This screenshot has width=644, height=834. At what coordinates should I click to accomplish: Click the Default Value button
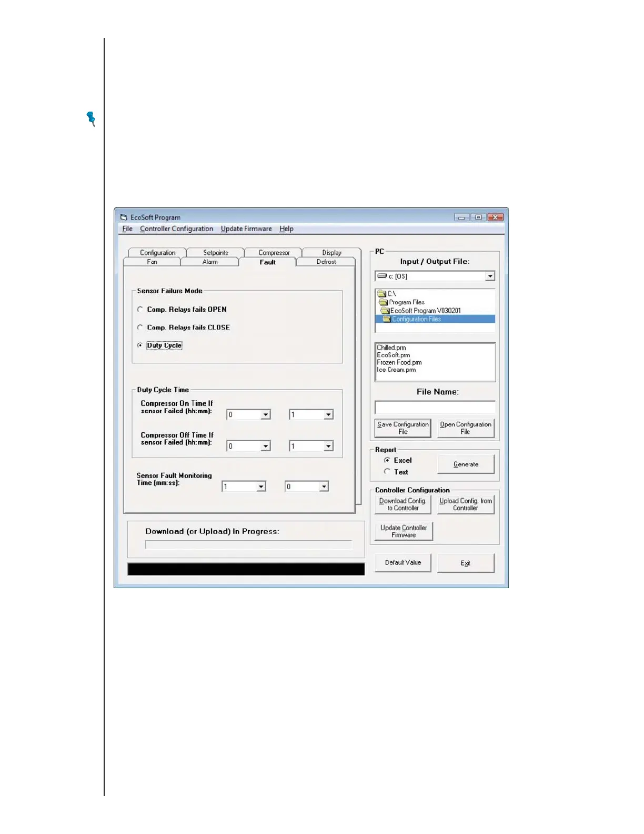tap(403, 563)
